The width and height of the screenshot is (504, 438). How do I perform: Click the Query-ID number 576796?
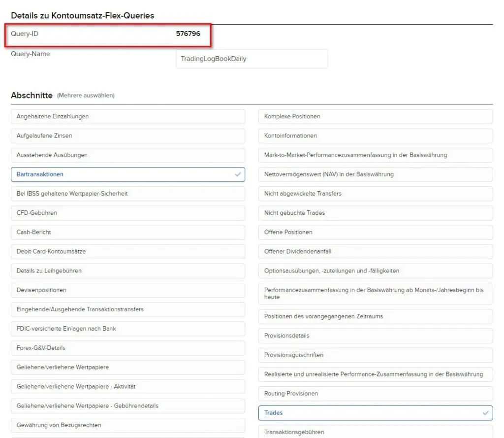tap(188, 34)
